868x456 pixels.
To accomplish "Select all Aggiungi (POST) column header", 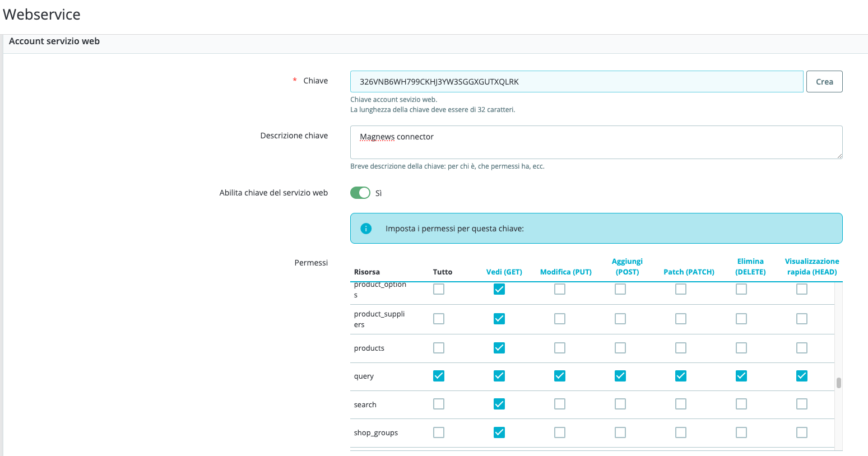I will (x=627, y=267).
